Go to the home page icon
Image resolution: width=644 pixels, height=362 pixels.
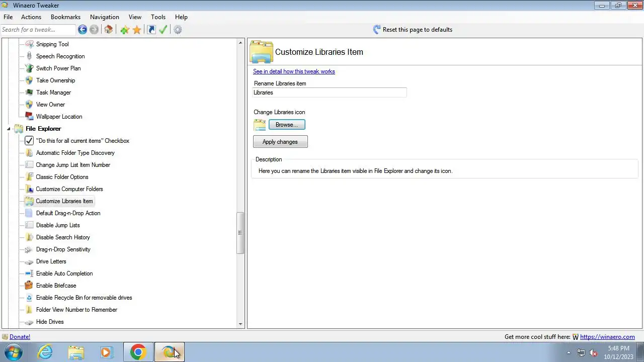pos(108,30)
